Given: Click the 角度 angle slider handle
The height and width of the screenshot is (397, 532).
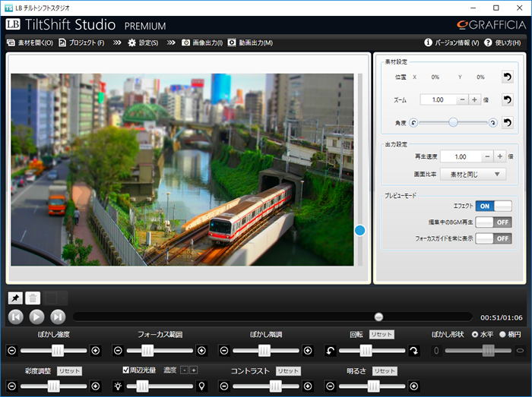Looking at the screenshot, I should point(453,122).
